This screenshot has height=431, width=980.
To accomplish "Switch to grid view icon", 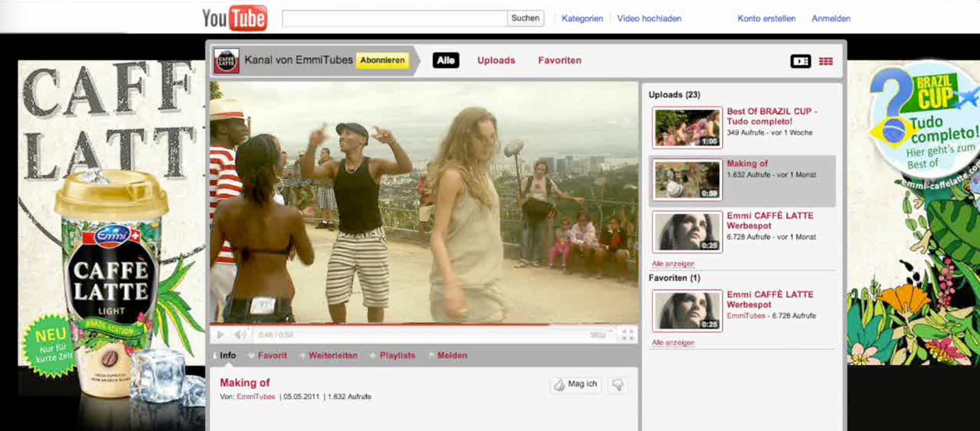I will 825,61.
